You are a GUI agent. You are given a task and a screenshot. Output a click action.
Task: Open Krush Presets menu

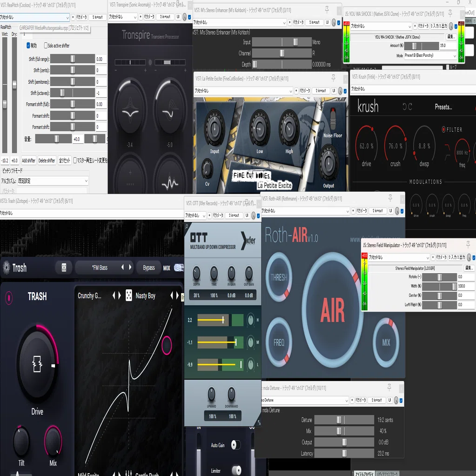tap(443, 107)
